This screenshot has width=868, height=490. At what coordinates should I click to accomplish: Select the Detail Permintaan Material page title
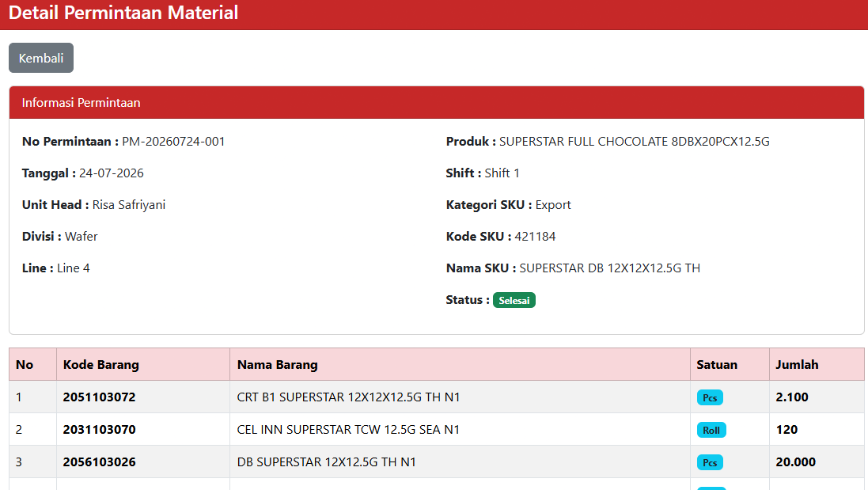pyautogui.click(x=123, y=12)
